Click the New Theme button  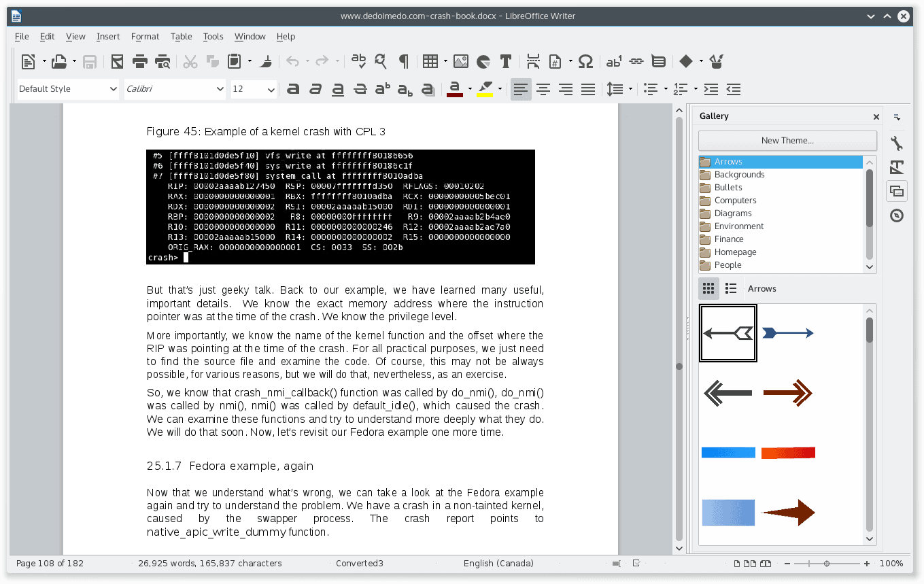point(787,141)
